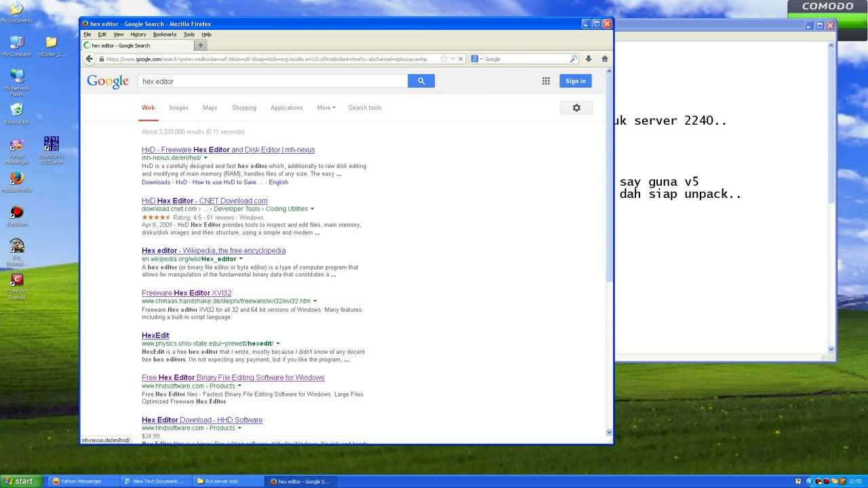
Task: Open HxD Hex Editor CNET Download result
Action: coord(204,201)
